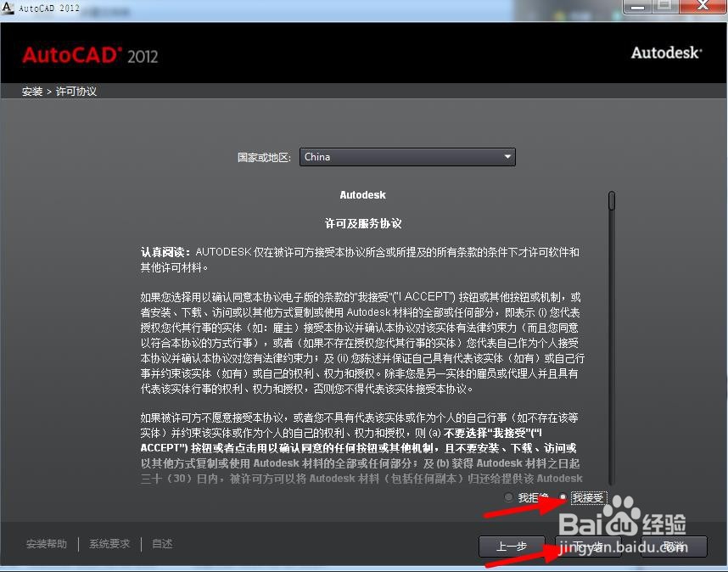Click the license agreement scrollbar thumb
The height and width of the screenshot is (572, 728).
612,200
